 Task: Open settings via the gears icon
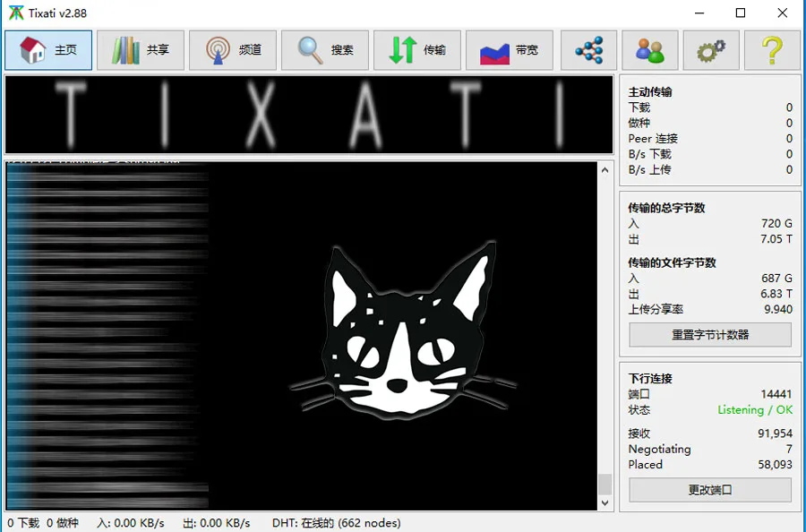tap(711, 50)
